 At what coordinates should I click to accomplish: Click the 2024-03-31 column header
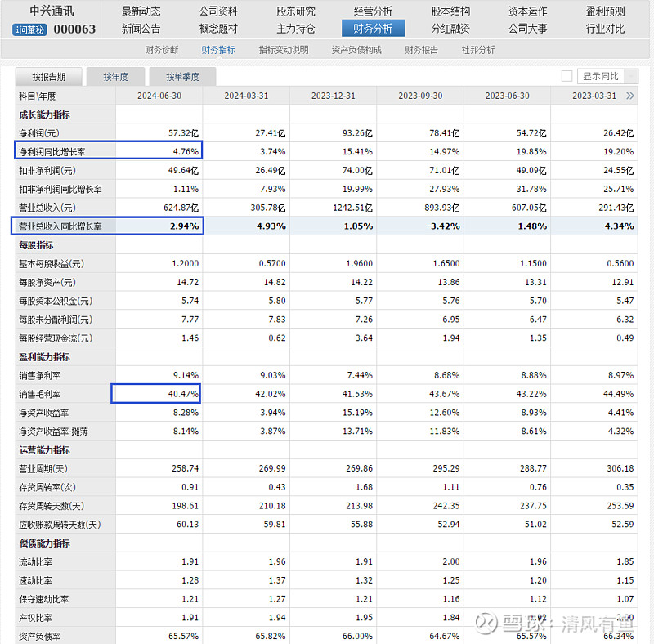pos(246,96)
